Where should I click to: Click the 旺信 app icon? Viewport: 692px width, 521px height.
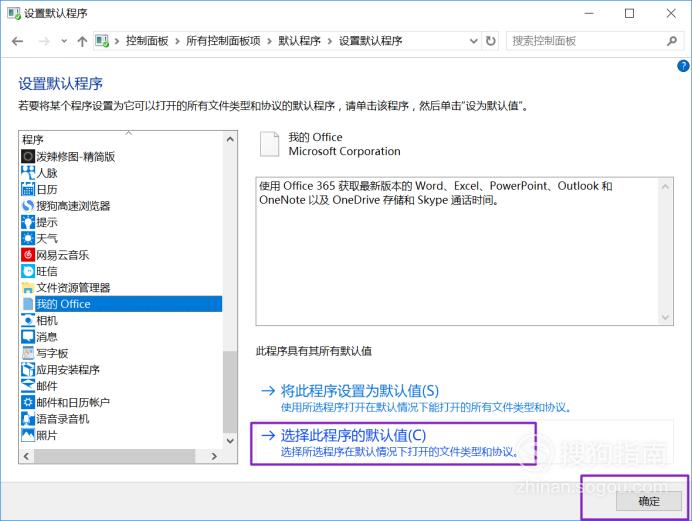28,271
